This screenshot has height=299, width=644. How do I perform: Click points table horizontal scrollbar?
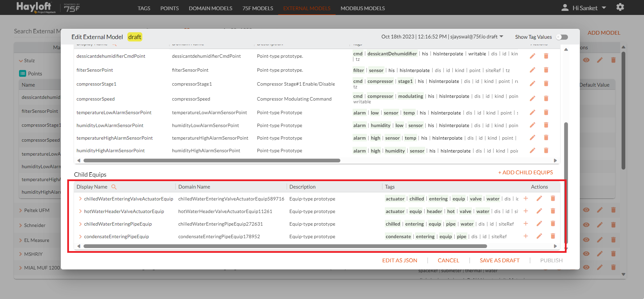[212, 160]
